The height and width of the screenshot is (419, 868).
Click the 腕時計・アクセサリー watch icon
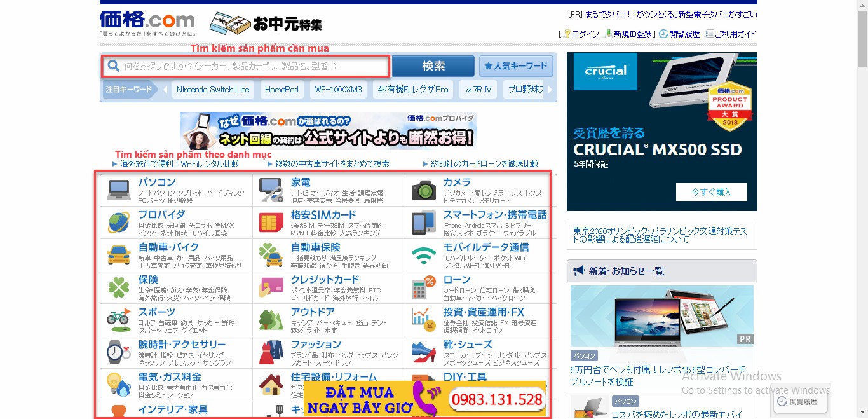[119, 352]
